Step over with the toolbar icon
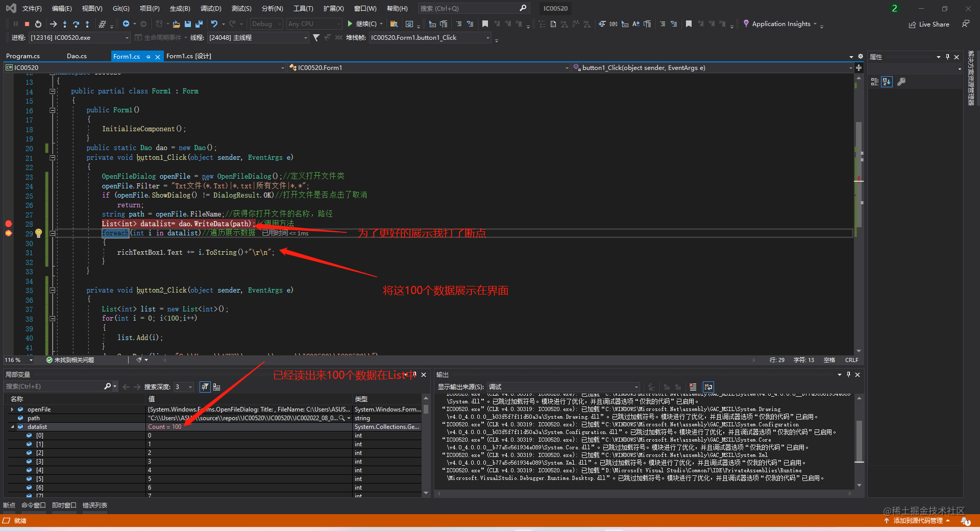The height and width of the screenshot is (531, 980). point(76,24)
